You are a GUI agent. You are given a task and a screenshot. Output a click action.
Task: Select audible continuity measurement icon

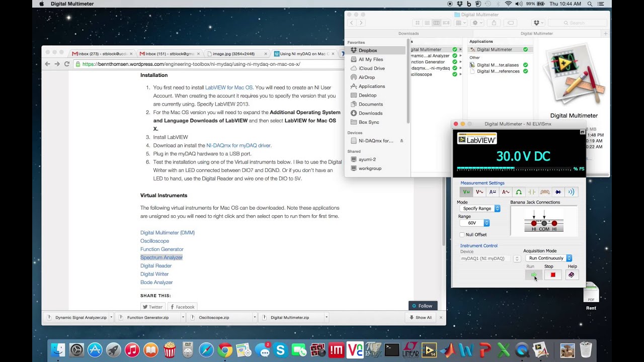[x=571, y=192]
